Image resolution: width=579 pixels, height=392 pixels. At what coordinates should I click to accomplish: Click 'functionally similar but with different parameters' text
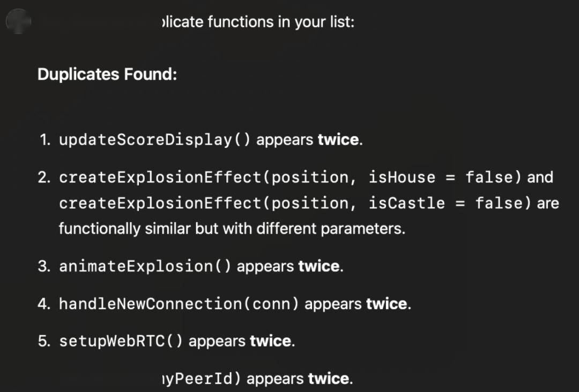tap(232, 229)
